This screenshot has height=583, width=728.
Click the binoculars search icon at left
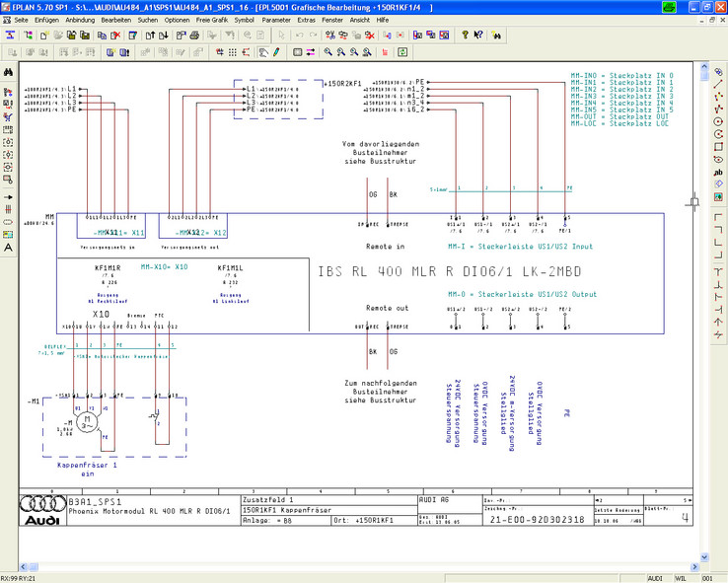click(x=8, y=73)
